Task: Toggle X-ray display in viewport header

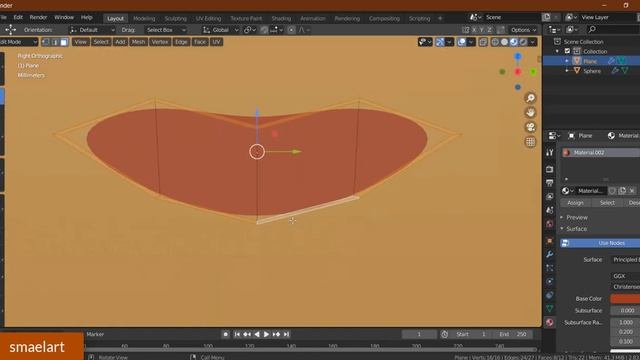Action: pos(483,42)
